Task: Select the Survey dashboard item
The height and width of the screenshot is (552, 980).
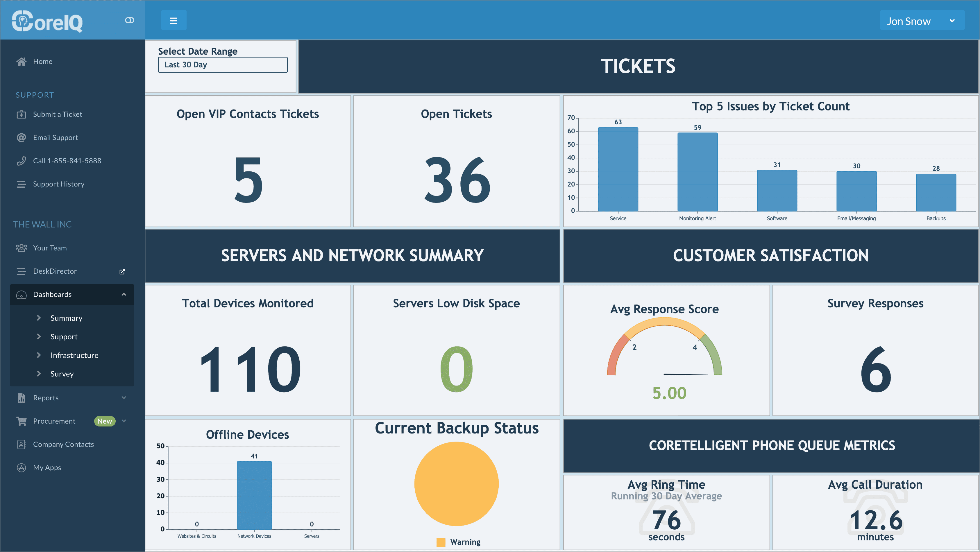Action: 62,374
